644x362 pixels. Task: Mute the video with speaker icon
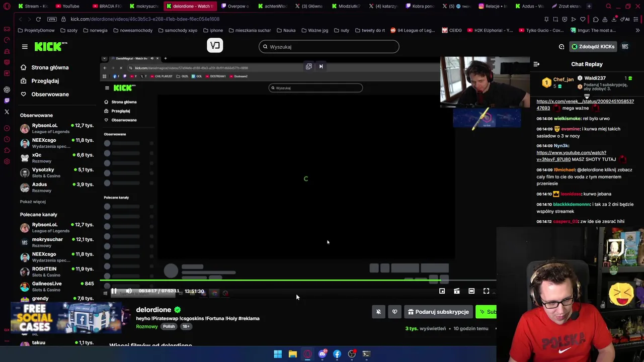[129, 291]
